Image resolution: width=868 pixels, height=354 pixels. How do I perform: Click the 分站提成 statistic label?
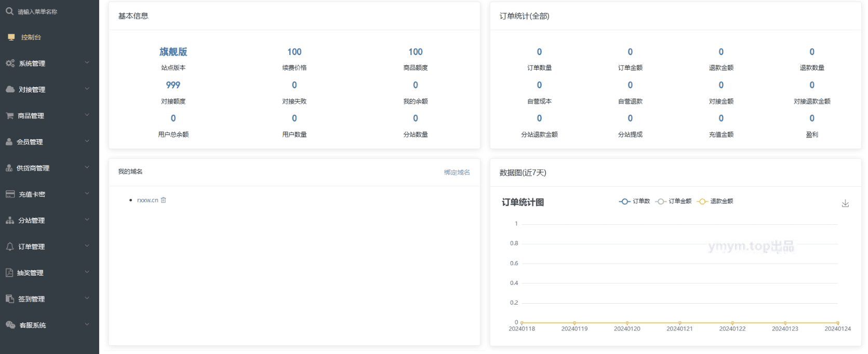630,134
